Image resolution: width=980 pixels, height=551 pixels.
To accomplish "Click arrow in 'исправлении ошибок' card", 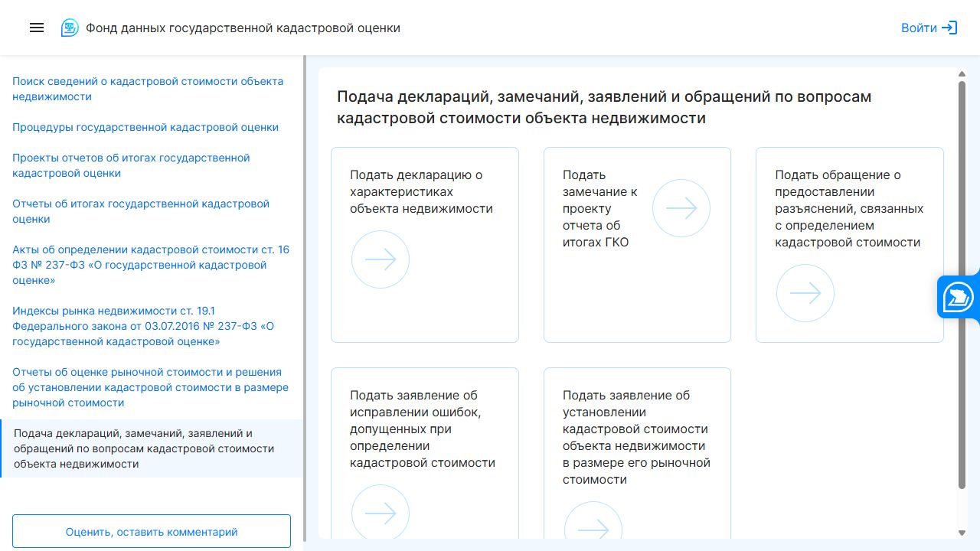I will (381, 514).
